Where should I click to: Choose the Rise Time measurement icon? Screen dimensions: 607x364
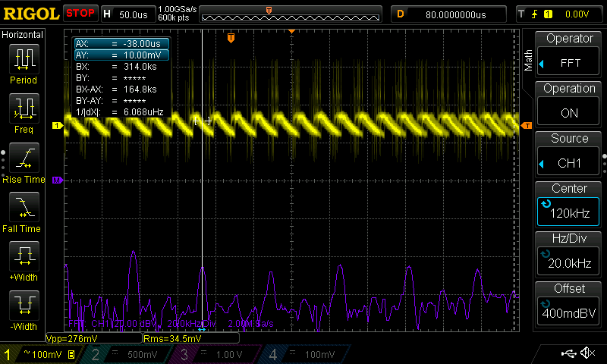(24, 159)
